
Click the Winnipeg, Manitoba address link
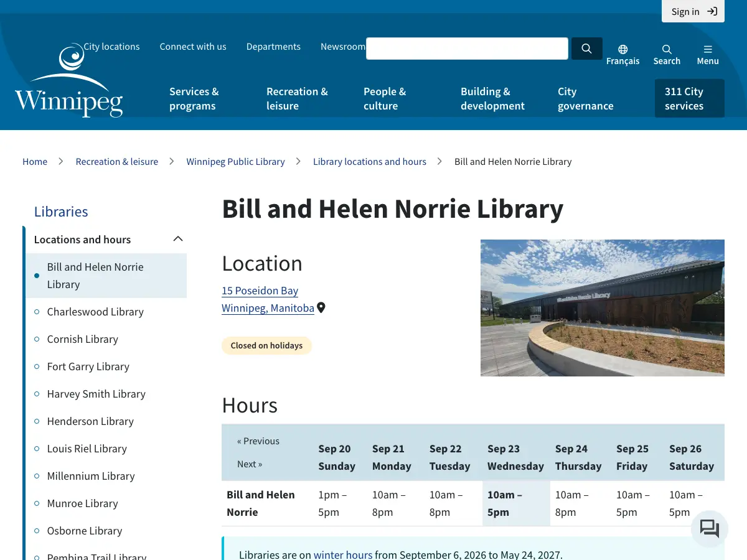click(x=268, y=308)
